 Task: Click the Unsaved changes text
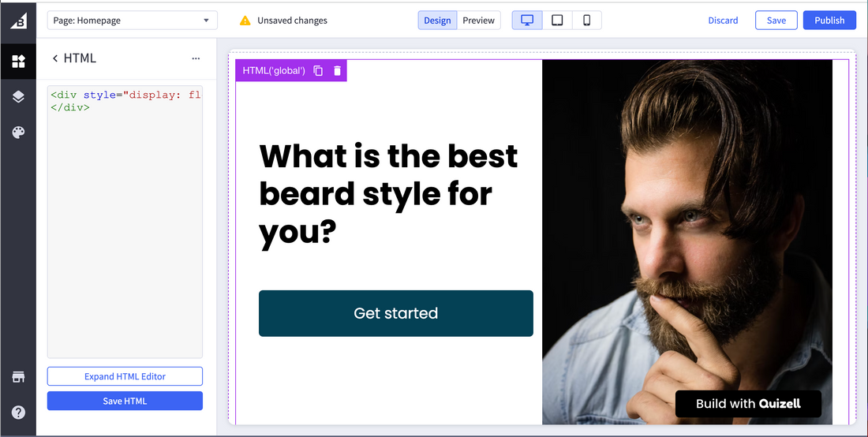click(x=292, y=21)
